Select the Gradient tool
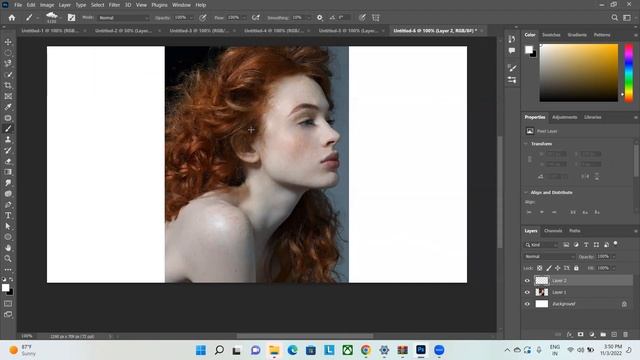Viewport: 640px width, 360px height. tap(8, 172)
